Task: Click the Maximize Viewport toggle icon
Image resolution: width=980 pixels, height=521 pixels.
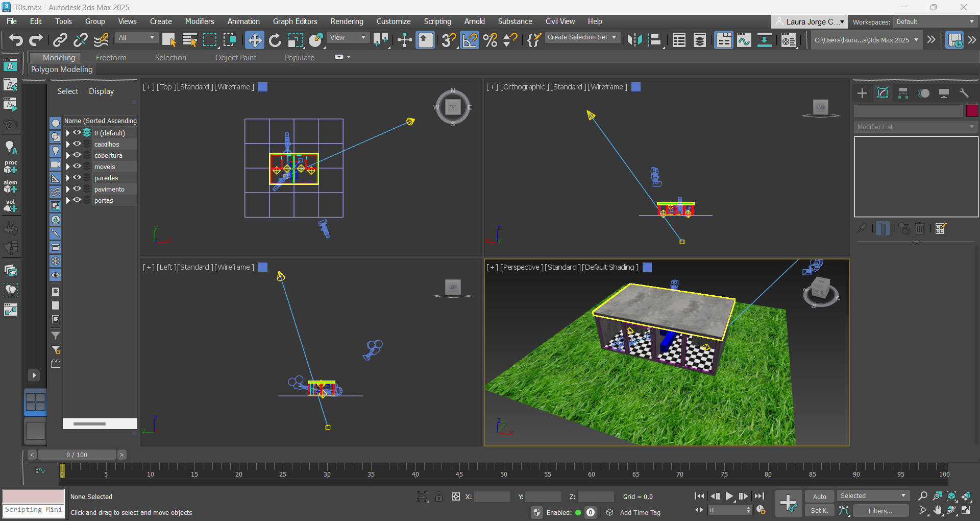Action: click(966, 510)
